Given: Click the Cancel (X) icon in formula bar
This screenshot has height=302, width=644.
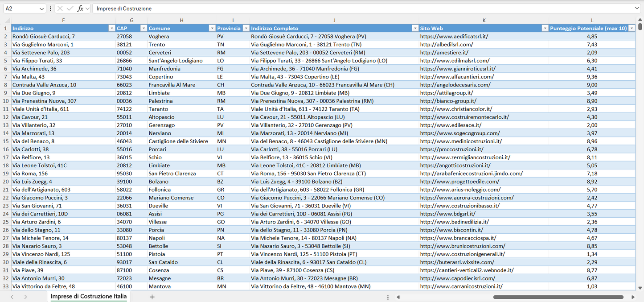Looking at the screenshot, I should pos(60,8).
